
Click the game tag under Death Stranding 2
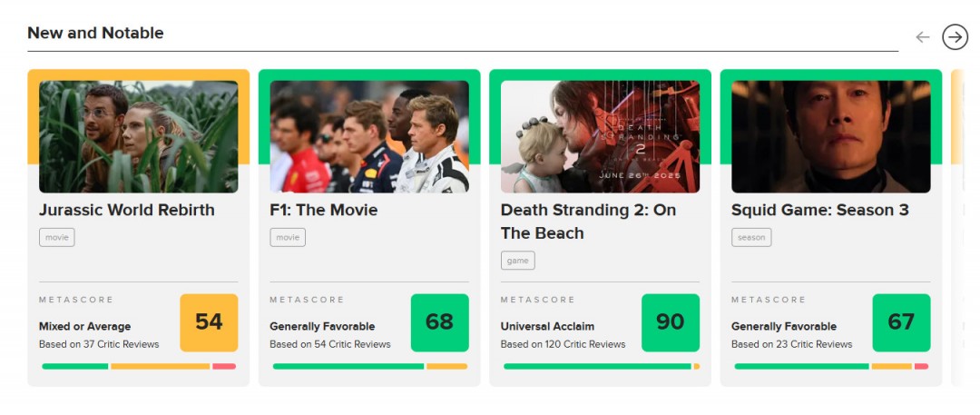pyautogui.click(x=517, y=261)
